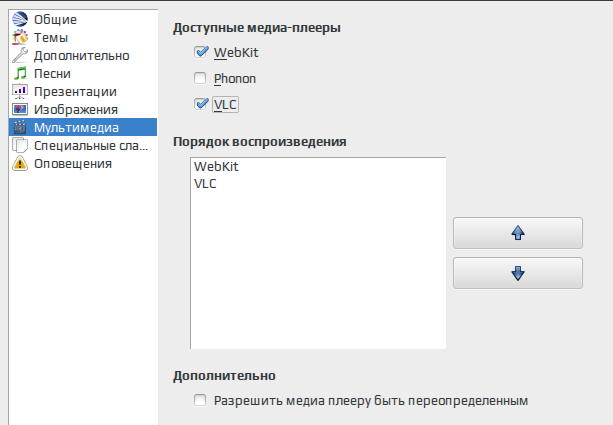Click the Изображения picture icon
This screenshot has width=613, height=425.
coord(20,109)
